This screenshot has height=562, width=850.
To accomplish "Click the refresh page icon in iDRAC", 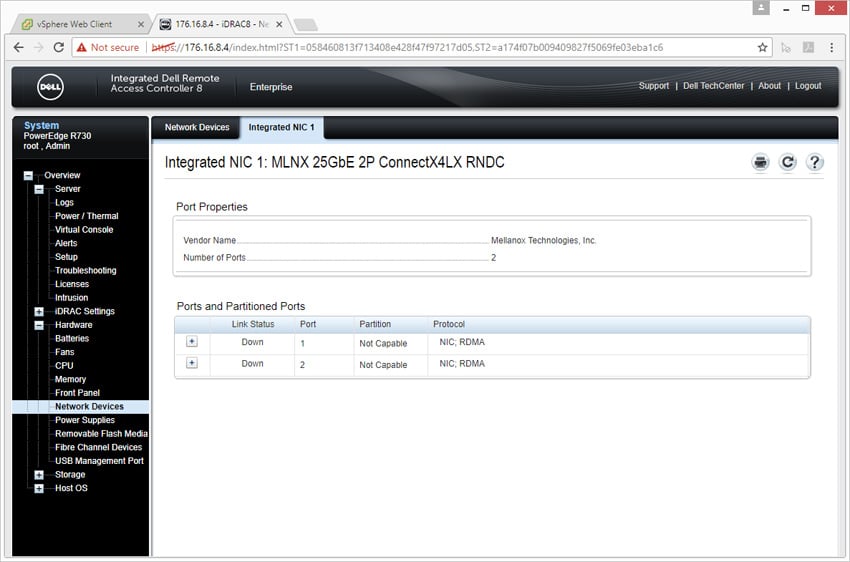I will tap(788, 162).
